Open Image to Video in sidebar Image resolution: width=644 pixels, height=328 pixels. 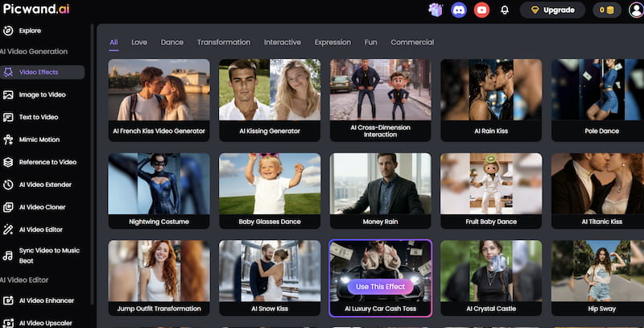[x=43, y=94]
